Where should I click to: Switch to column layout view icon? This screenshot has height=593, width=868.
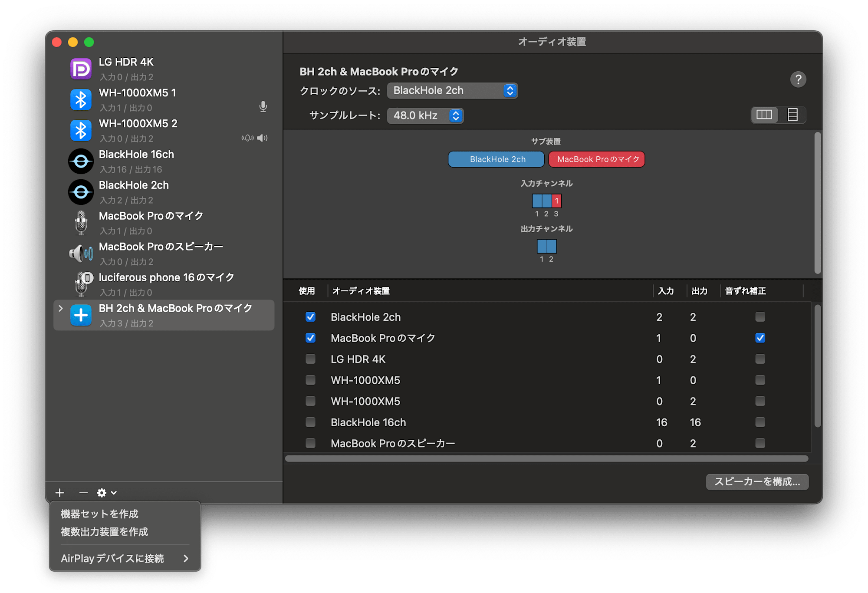point(764,115)
